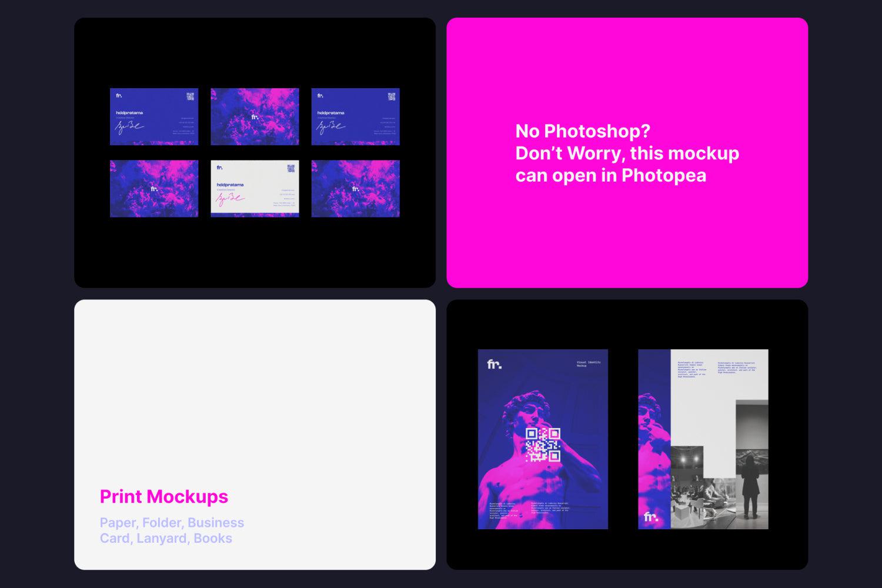Click the QR code on the white business card
Image resolution: width=882 pixels, height=588 pixels.
click(x=291, y=169)
